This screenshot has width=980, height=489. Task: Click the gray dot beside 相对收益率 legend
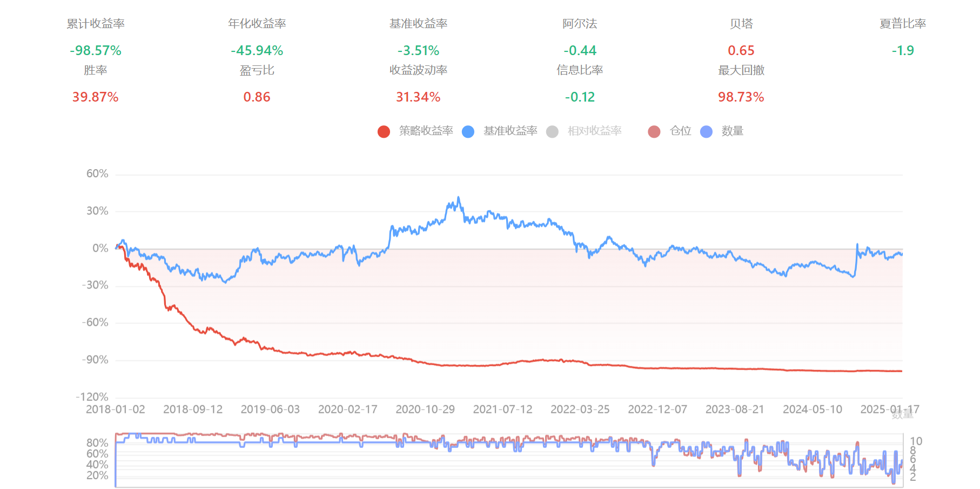(x=552, y=131)
